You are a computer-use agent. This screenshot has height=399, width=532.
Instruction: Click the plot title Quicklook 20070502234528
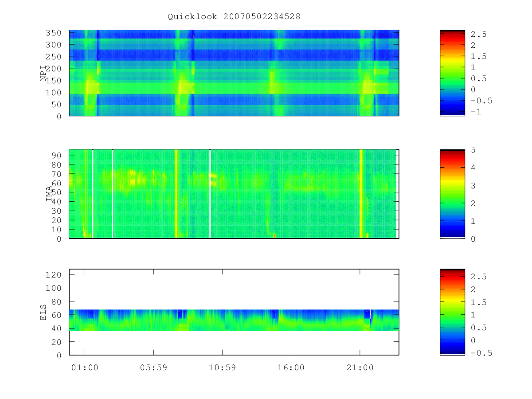(234, 17)
